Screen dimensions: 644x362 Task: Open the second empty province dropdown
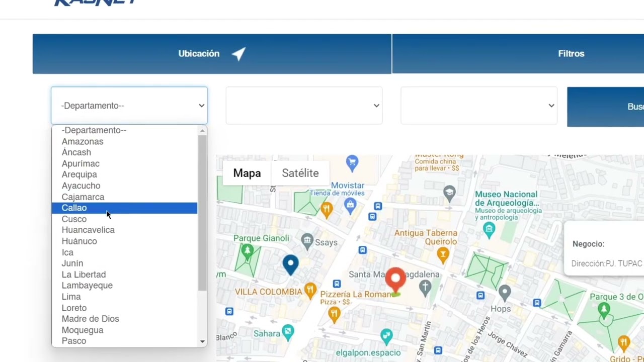304,106
